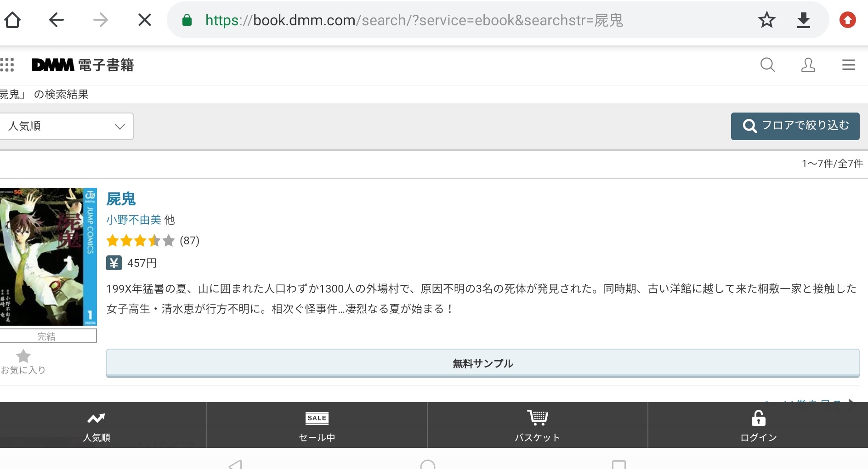Open the 屍鬼 volume 1 cover thumbnail

pos(48,256)
